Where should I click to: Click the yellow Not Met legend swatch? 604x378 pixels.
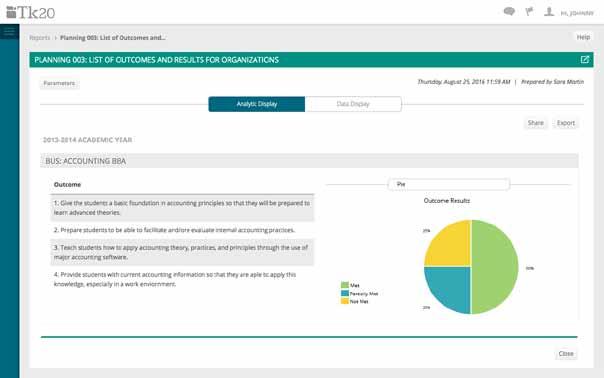[345, 301]
